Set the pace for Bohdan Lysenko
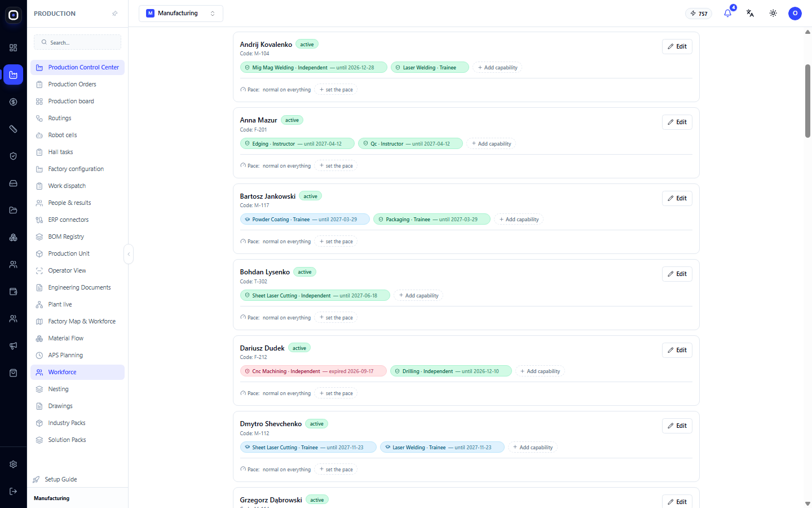Image resolution: width=812 pixels, height=508 pixels. click(x=336, y=318)
